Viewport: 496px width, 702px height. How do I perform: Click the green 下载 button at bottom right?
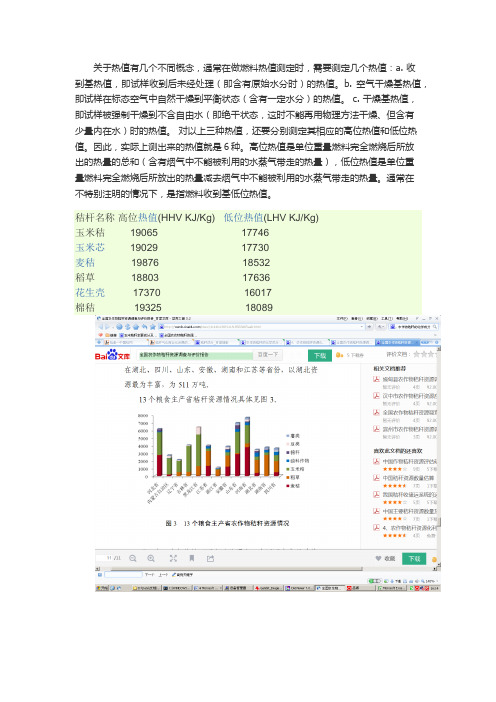point(414,558)
